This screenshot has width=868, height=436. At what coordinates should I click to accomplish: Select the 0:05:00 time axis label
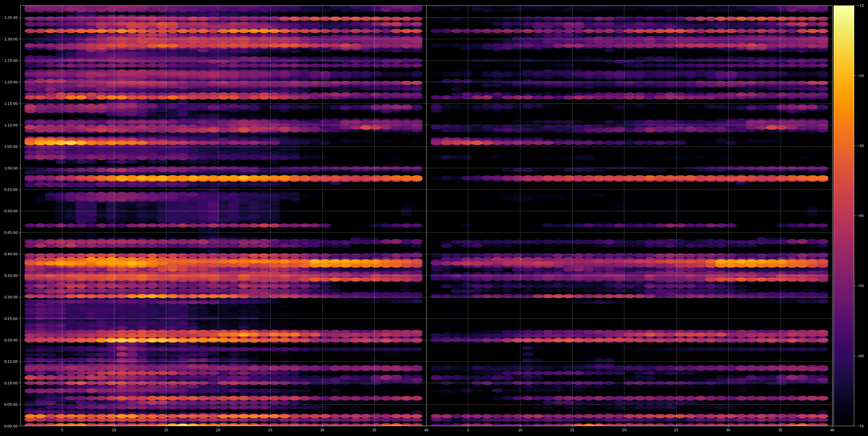tap(11, 404)
